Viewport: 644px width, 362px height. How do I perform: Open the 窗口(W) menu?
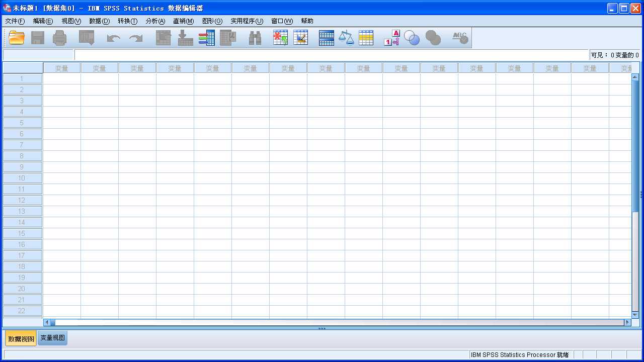[282, 21]
